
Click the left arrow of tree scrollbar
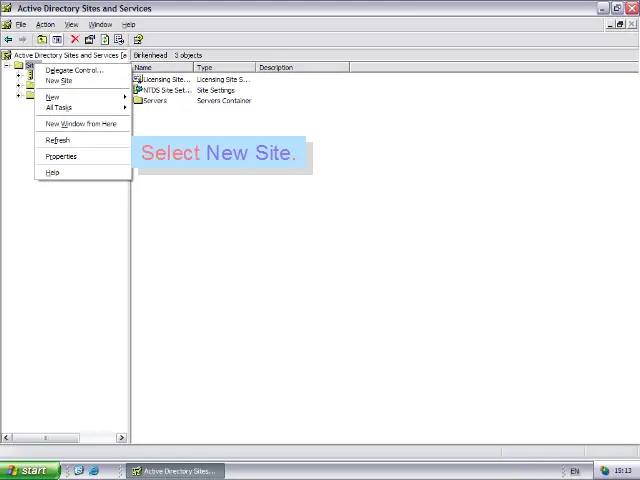[6, 438]
